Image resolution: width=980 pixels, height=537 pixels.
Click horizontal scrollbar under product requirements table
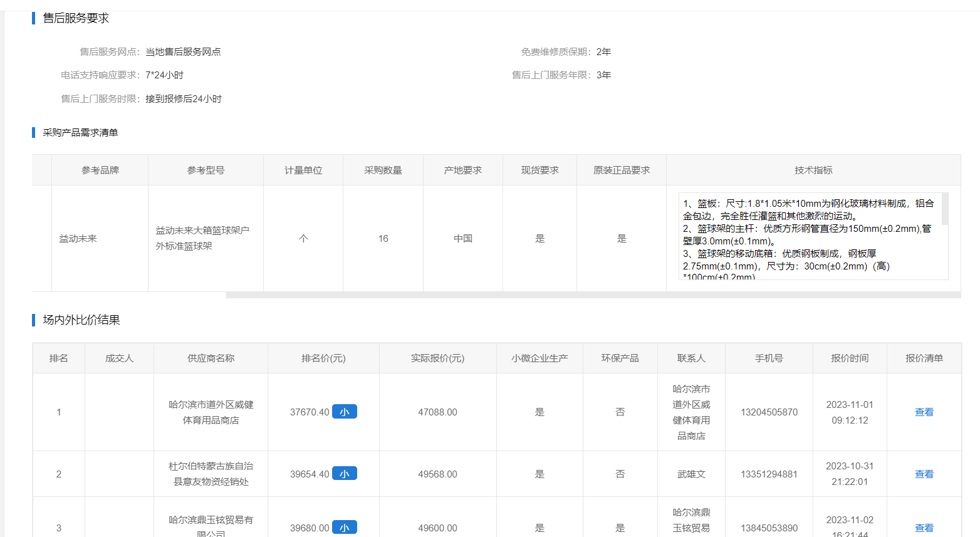pyautogui.click(x=593, y=295)
